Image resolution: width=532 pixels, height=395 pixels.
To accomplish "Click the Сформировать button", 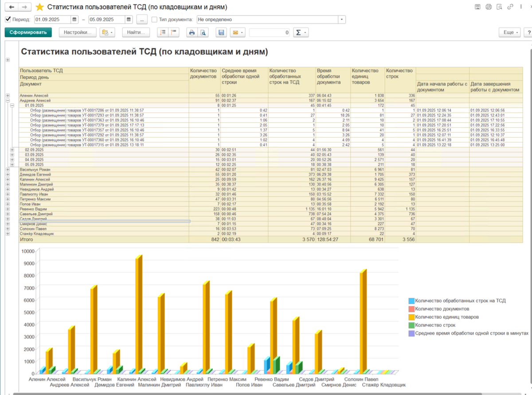I will tap(28, 32).
